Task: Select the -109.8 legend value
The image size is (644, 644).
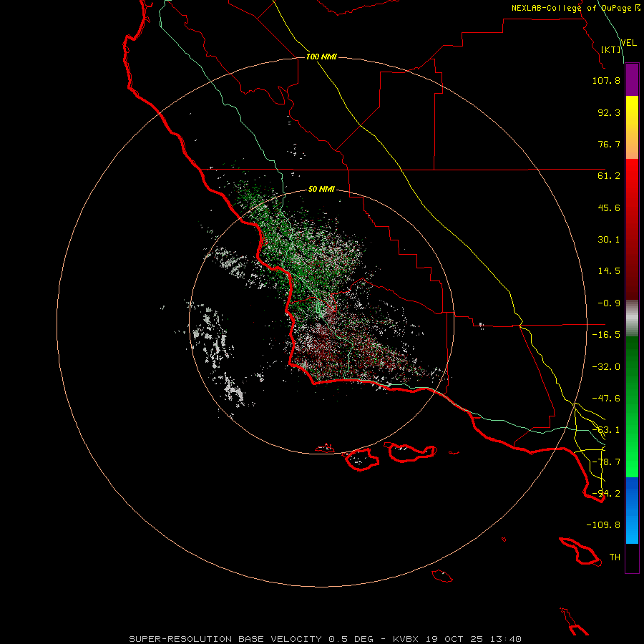Action: click(603, 525)
